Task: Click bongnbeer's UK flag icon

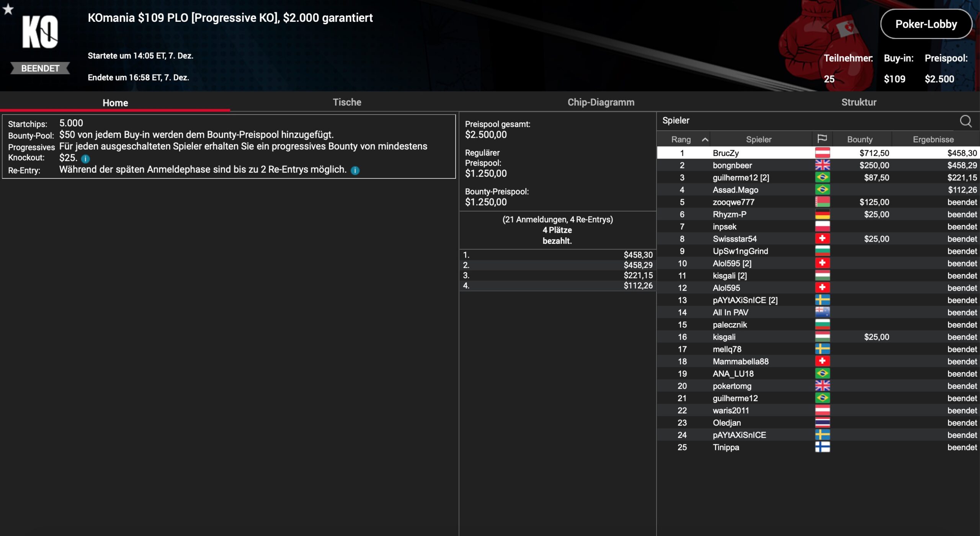Action: click(x=822, y=165)
